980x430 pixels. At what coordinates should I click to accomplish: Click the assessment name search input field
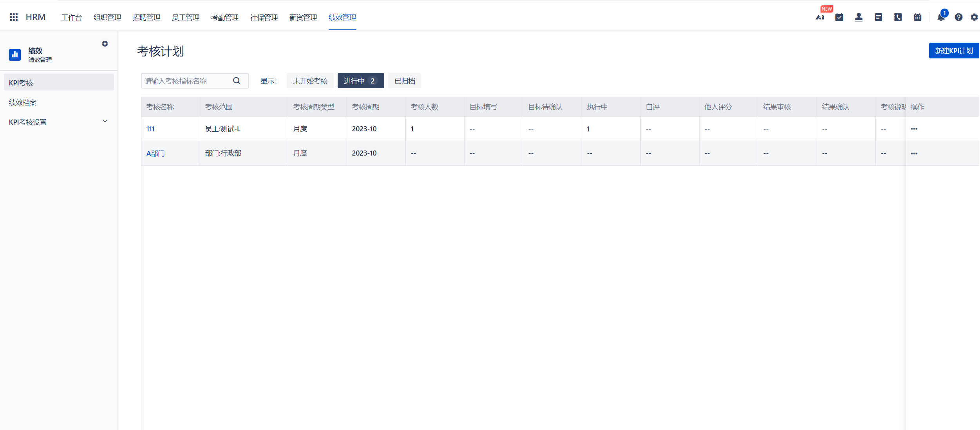[184, 81]
